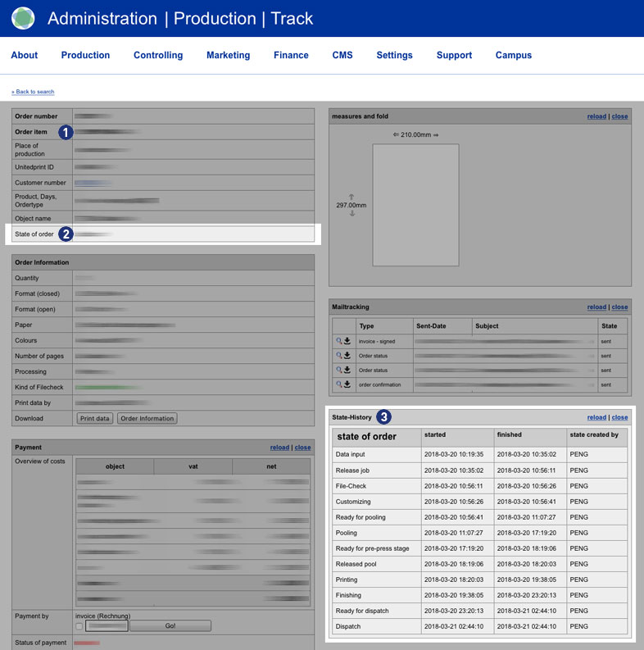Click the green globe logo in header
Viewport: 644px width, 650px height.
[x=23, y=18]
